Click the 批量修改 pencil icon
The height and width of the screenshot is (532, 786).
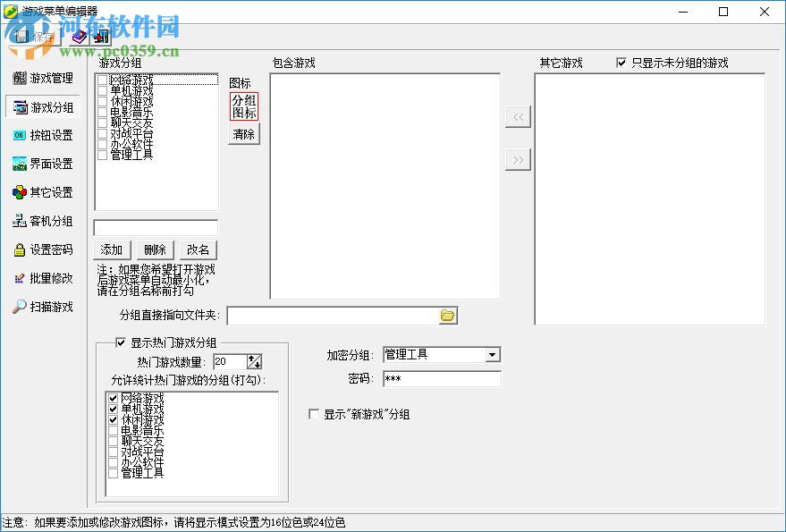[20, 278]
